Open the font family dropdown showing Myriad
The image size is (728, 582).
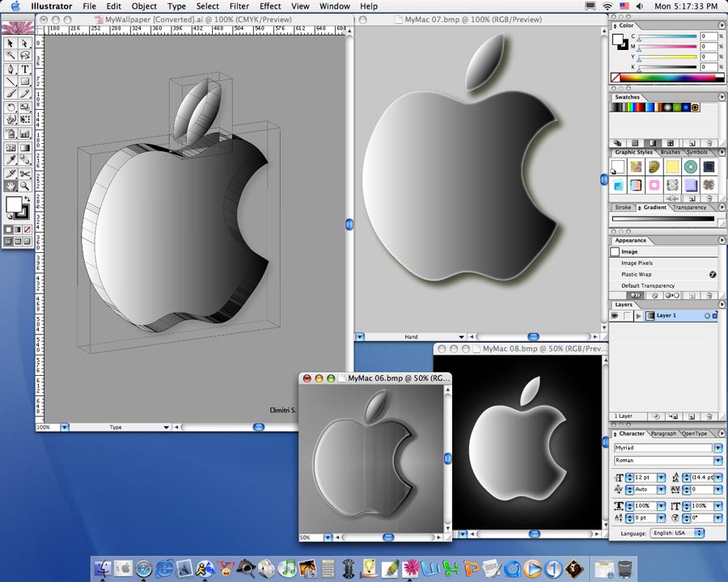pyautogui.click(x=718, y=448)
